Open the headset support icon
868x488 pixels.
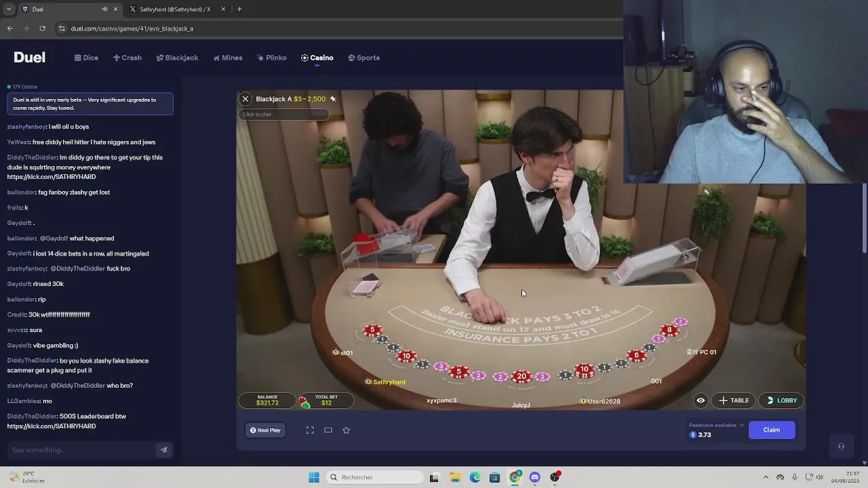[x=841, y=446]
